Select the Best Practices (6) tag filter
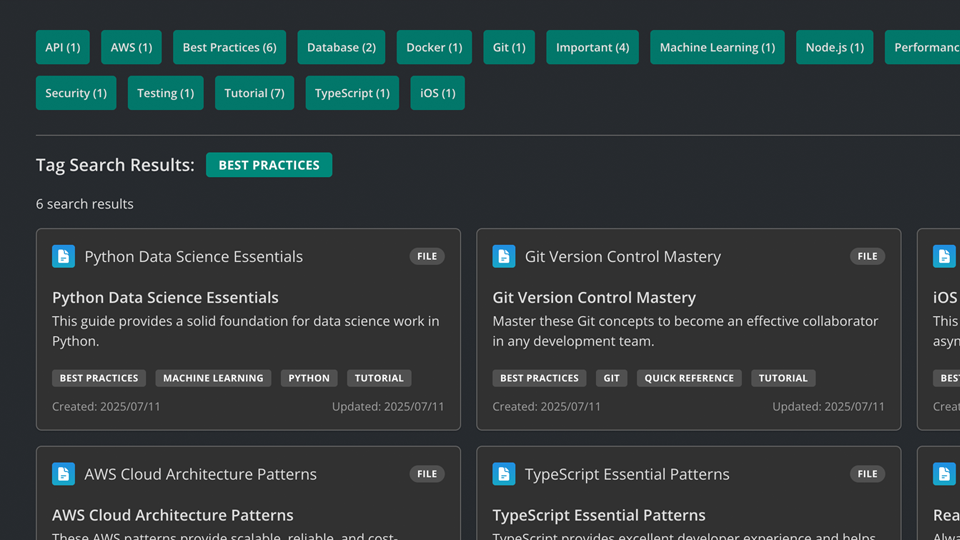Viewport: 960px width, 540px height. point(230,47)
